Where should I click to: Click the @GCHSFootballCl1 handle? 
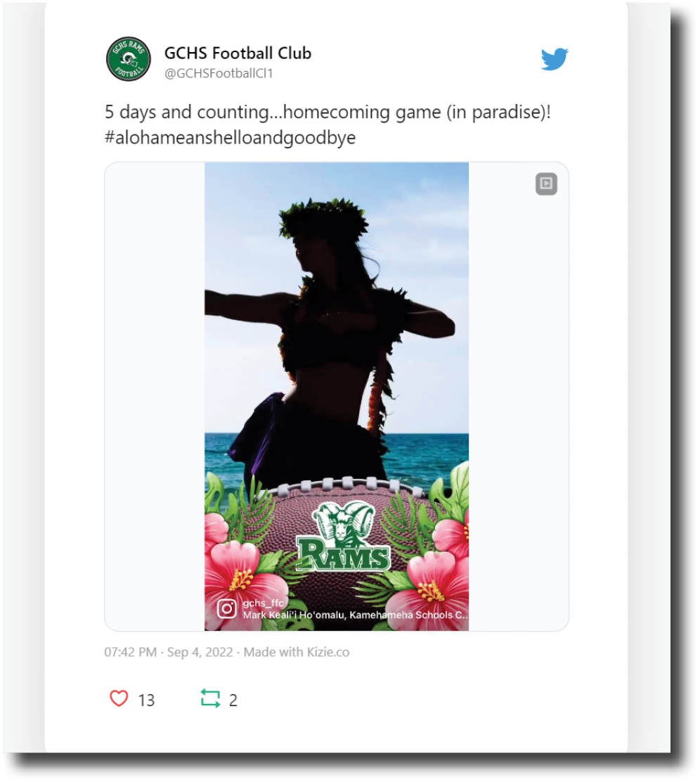[219, 73]
